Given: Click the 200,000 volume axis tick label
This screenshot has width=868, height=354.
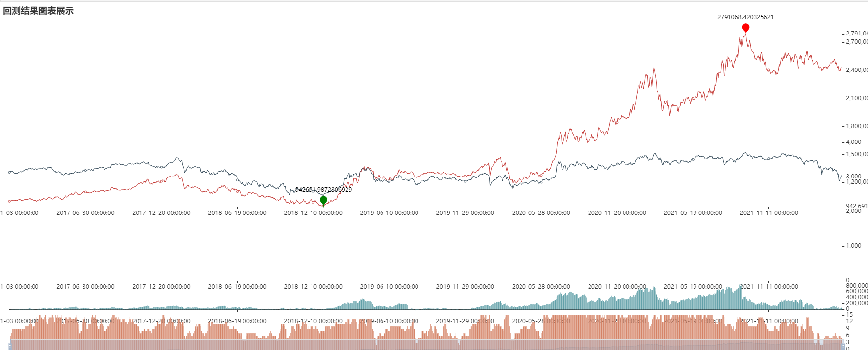Looking at the screenshot, I should (x=857, y=303).
